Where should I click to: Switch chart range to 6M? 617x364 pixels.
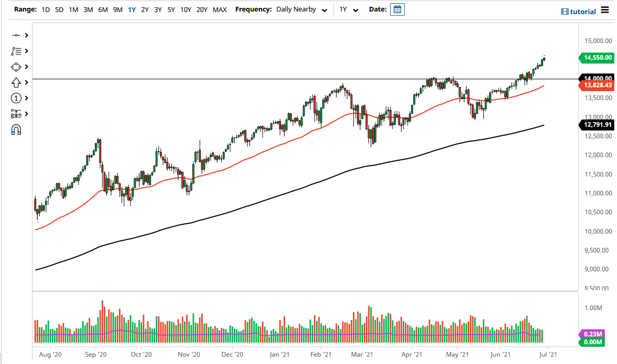(x=102, y=9)
